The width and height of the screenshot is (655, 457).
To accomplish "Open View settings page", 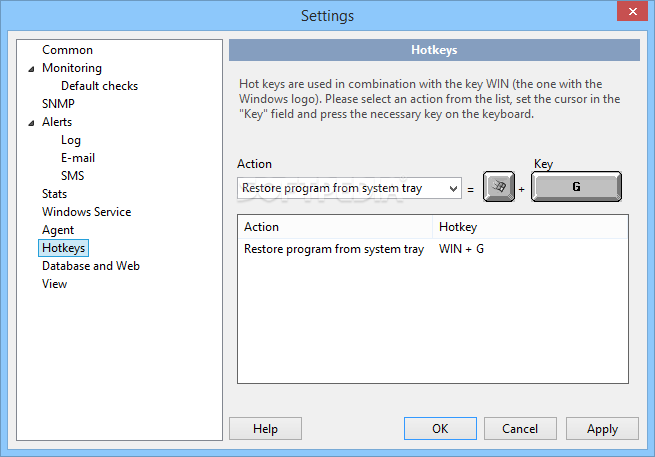I will click(54, 284).
